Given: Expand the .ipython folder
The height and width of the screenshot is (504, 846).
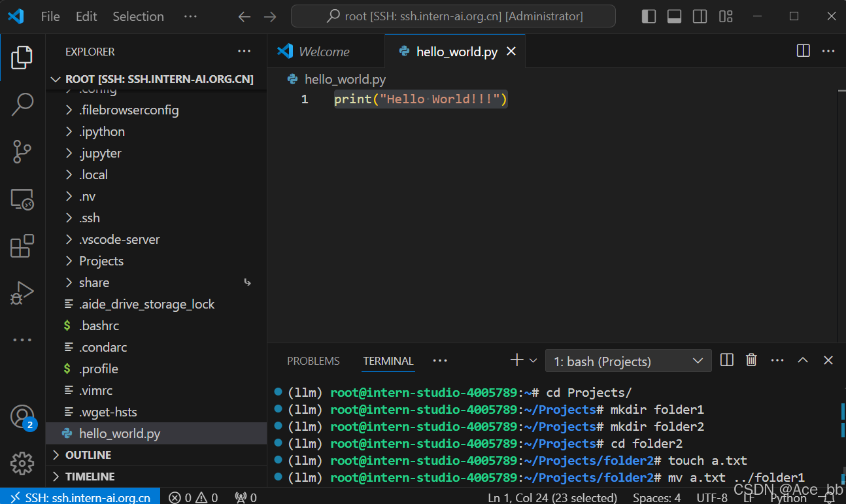Looking at the screenshot, I should pos(156,131).
